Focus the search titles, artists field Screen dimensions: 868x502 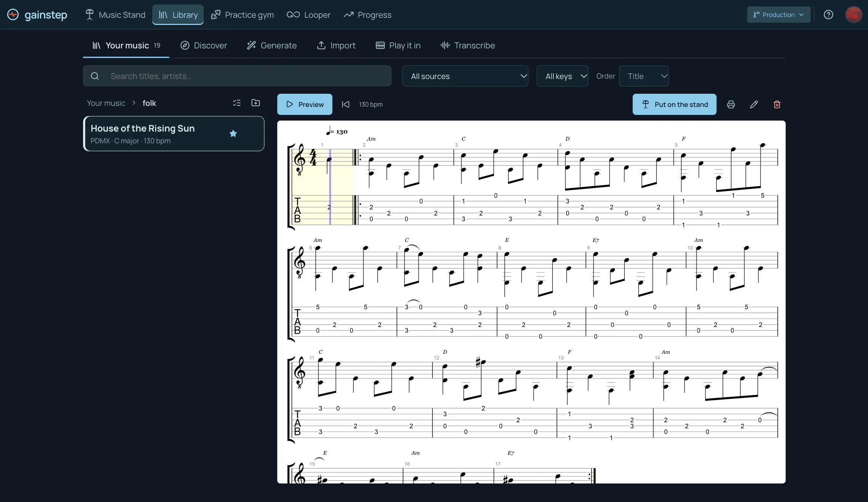coord(237,76)
